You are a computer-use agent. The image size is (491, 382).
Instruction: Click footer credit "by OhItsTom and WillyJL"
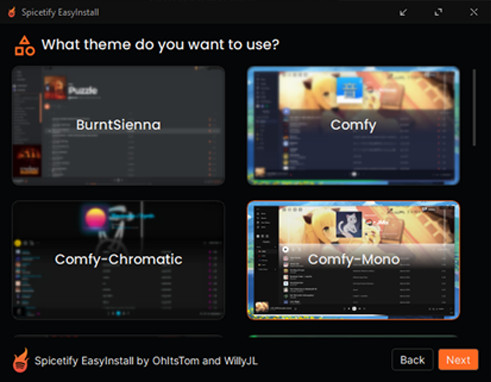(x=197, y=361)
